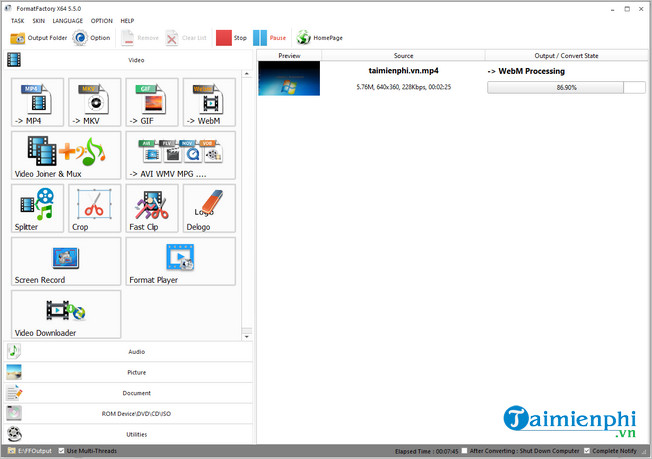Enable After Converting: Shut Down Computer

464,451
